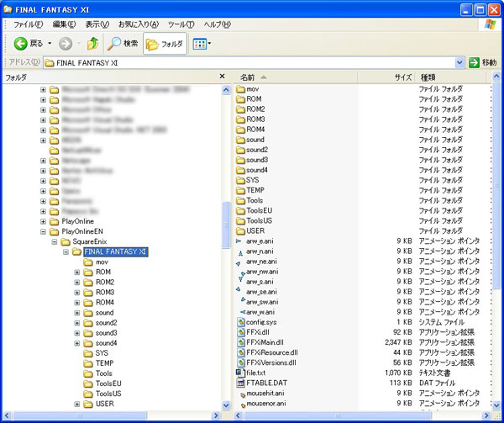Go up one folder level icon
This screenshot has height=423, width=504.
click(x=93, y=44)
